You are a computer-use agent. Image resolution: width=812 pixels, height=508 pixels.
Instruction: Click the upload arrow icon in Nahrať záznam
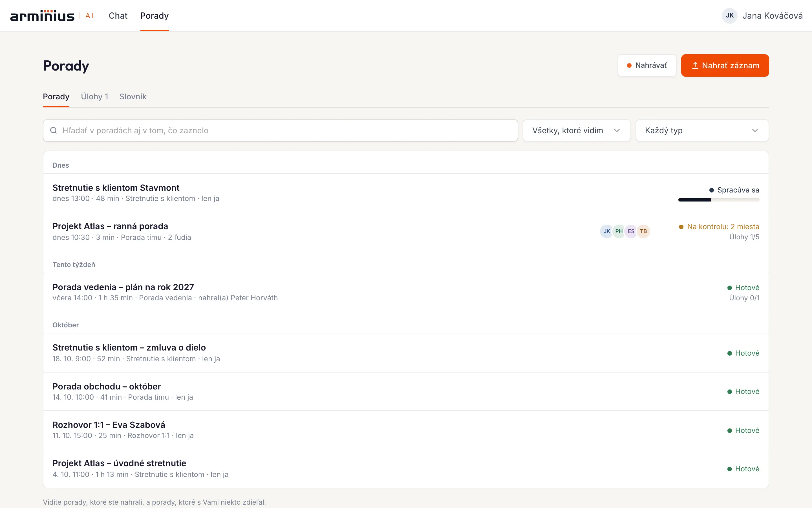(x=695, y=65)
